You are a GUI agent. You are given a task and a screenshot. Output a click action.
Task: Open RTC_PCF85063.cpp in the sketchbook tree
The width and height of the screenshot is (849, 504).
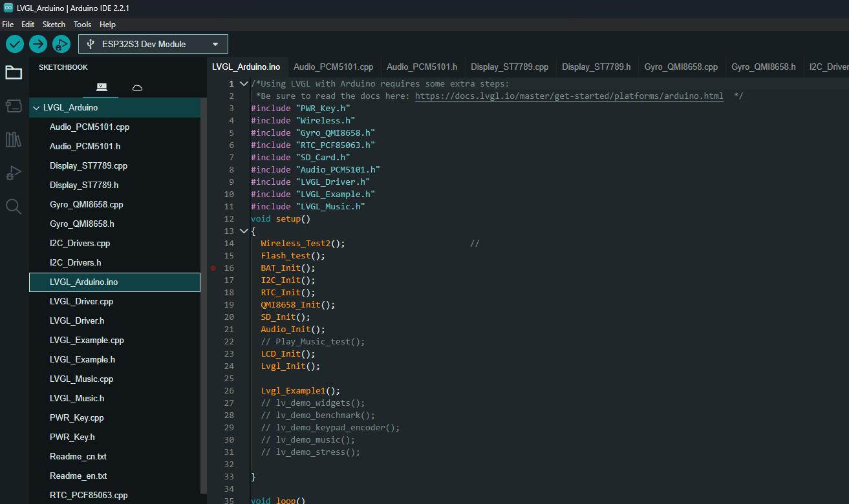(114, 496)
